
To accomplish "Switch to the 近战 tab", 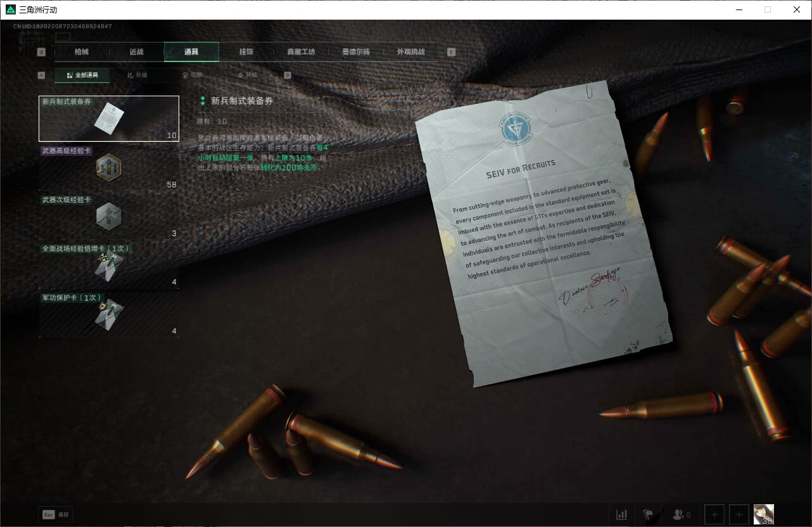I will (136, 52).
